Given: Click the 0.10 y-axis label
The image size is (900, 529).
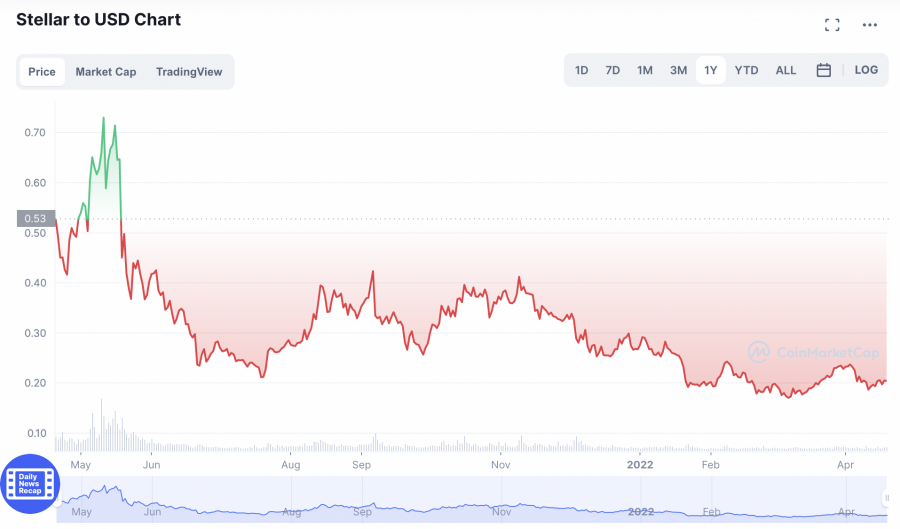Looking at the screenshot, I should click(37, 433).
